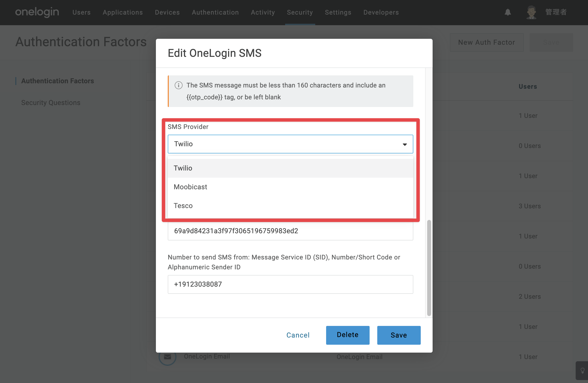This screenshot has height=383, width=588.
Task: Open the Developers menu
Action: click(381, 12)
